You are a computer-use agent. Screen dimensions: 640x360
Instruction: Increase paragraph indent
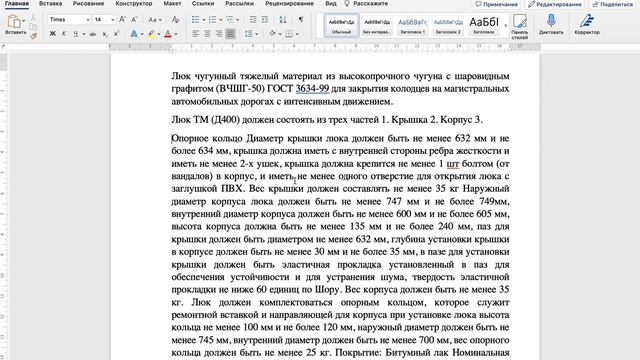(x=264, y=20)
